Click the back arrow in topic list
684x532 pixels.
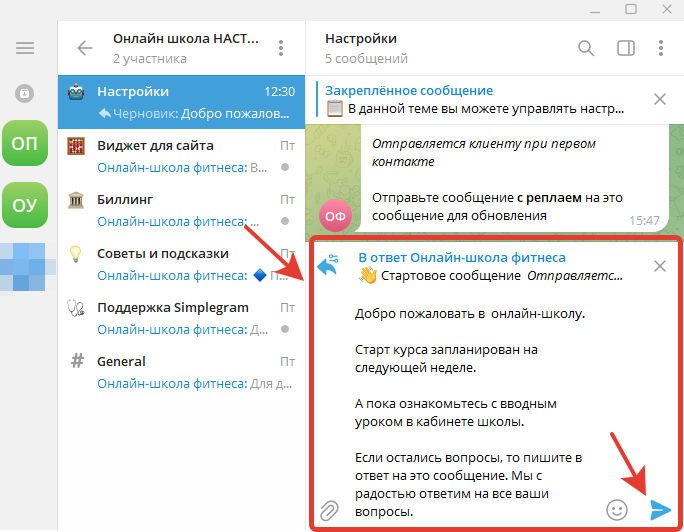coord(84,48)
